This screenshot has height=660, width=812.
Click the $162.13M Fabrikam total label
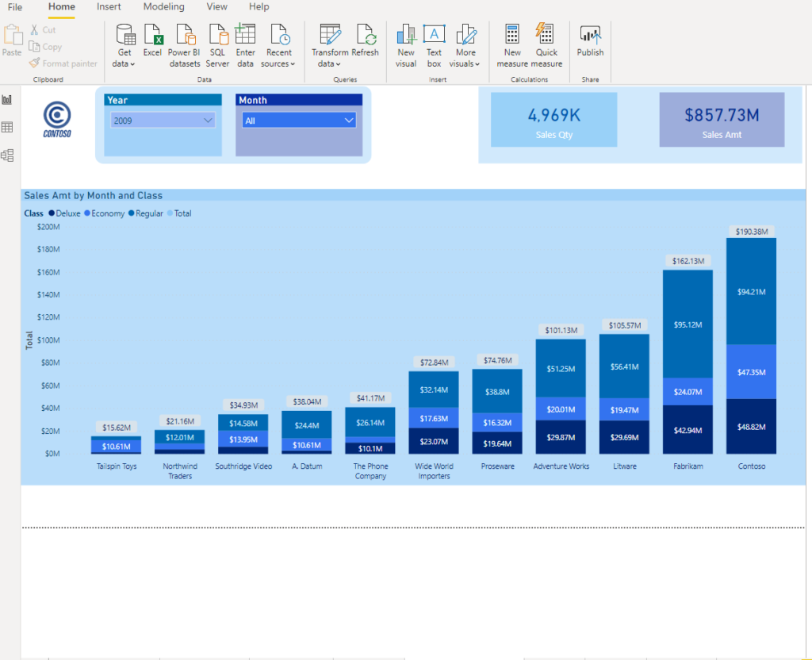tap(688, 260)
